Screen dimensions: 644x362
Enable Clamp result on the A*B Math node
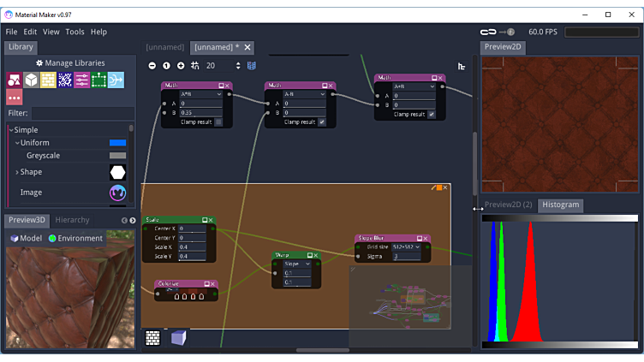click(x=219, y=122)
